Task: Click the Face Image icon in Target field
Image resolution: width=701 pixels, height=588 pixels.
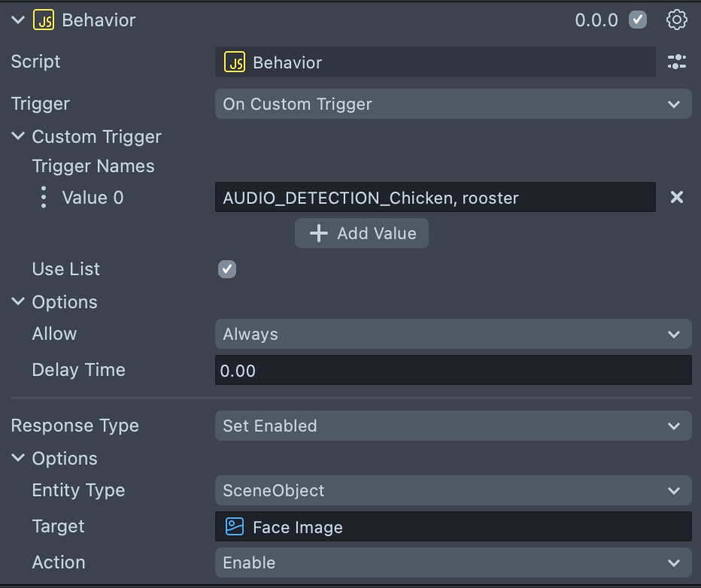Action: [x=235, y=526]
